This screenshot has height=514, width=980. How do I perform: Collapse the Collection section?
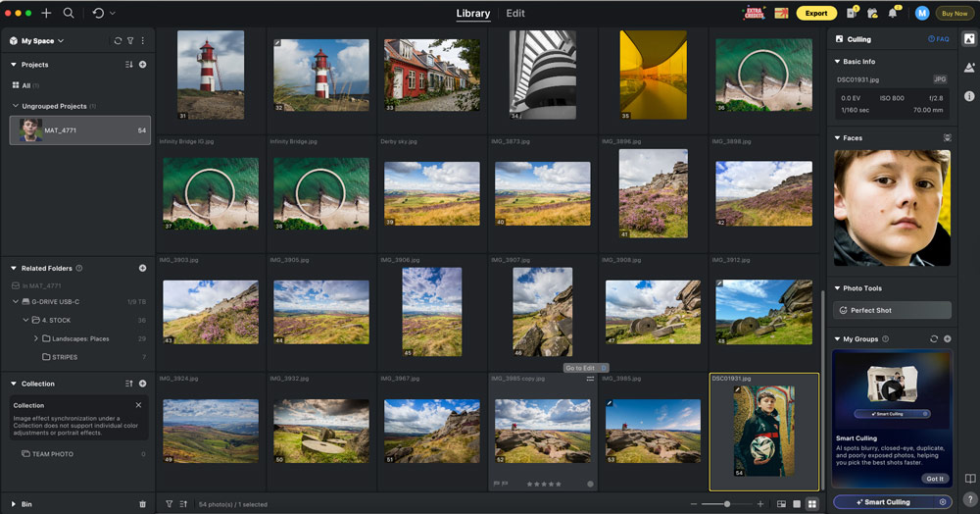(x=13, y=384)
